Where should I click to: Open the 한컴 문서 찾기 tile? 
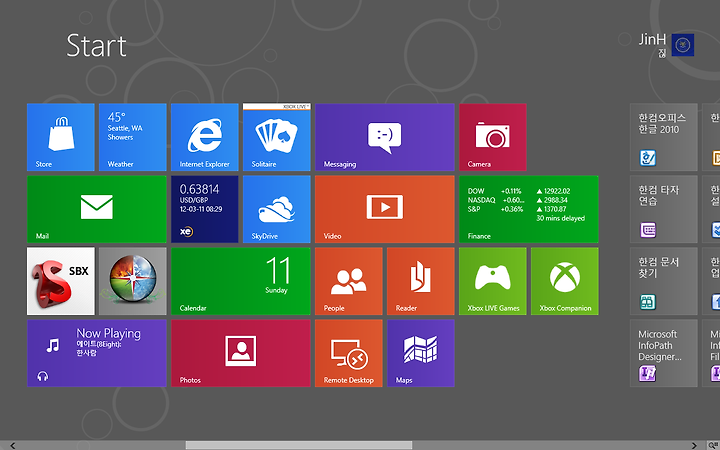pyautogui.click(x=664, y=281)
